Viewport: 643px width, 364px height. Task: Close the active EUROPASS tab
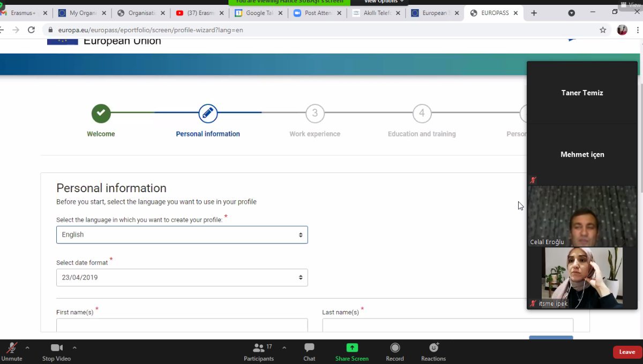click(x=517, y=13)
